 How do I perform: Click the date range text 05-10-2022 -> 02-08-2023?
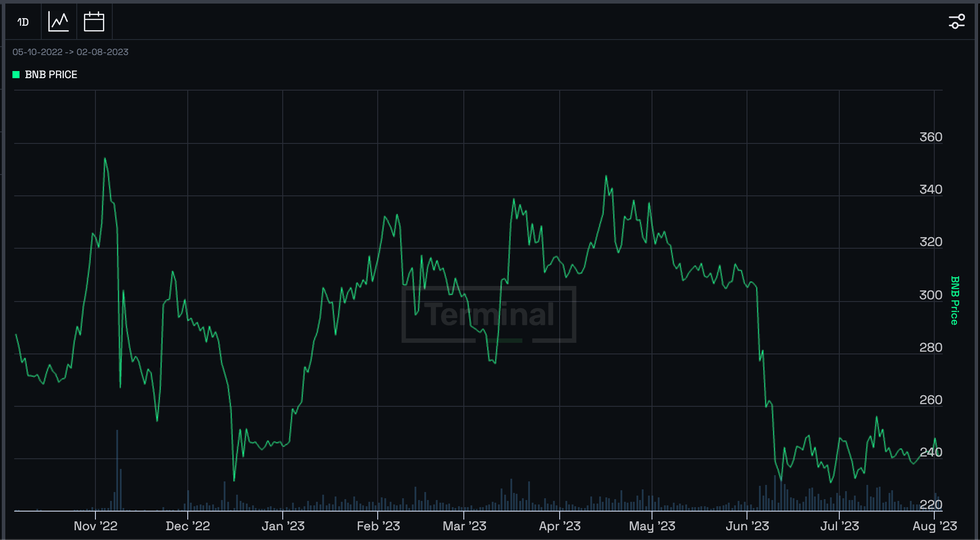click(x=70, y=52)
